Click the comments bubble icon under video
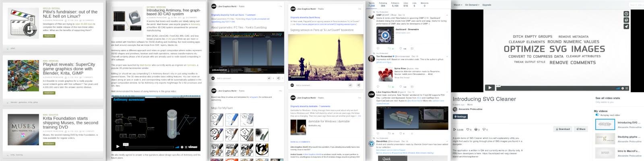The height and width of the screenshot is (161, 644). 484,130
